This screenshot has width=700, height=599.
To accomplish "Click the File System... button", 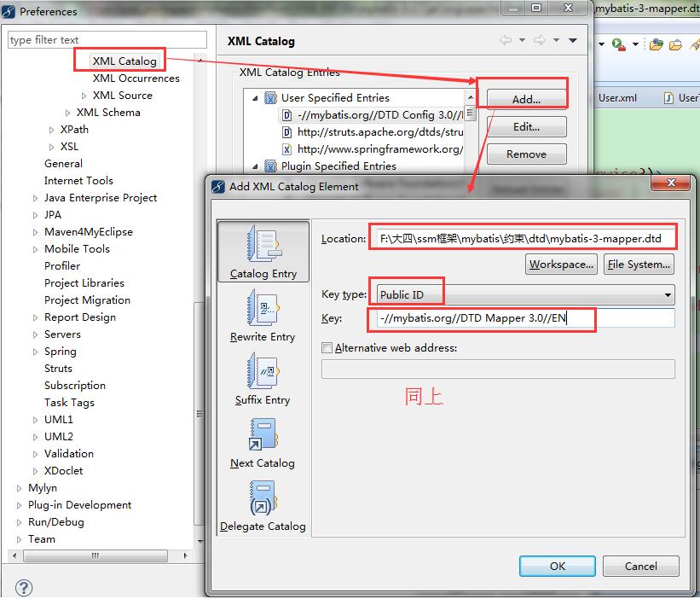I will (x=639, y=265).
